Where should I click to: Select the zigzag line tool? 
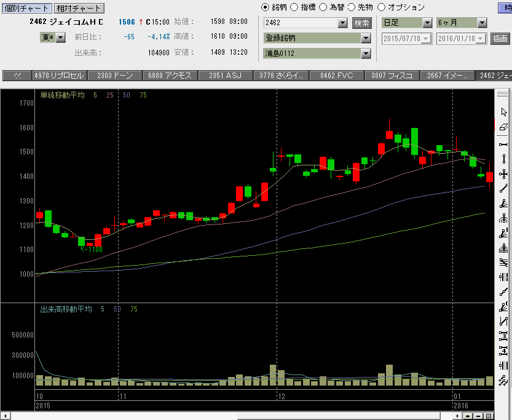click(x=503, y=321)
